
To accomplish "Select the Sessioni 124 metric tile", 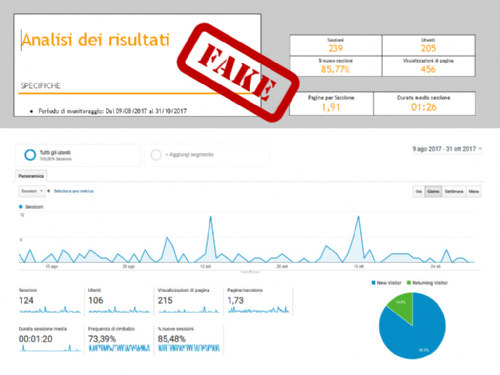I will click(x=50, y=301).
